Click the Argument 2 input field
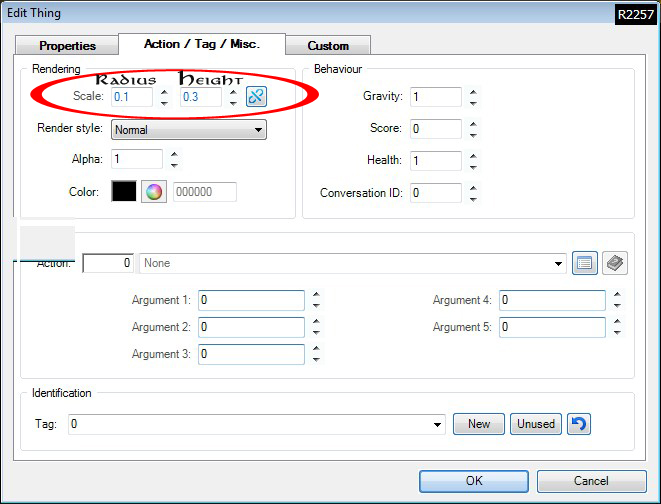This screenshot has height=504, width=661. tap(251, 327)
